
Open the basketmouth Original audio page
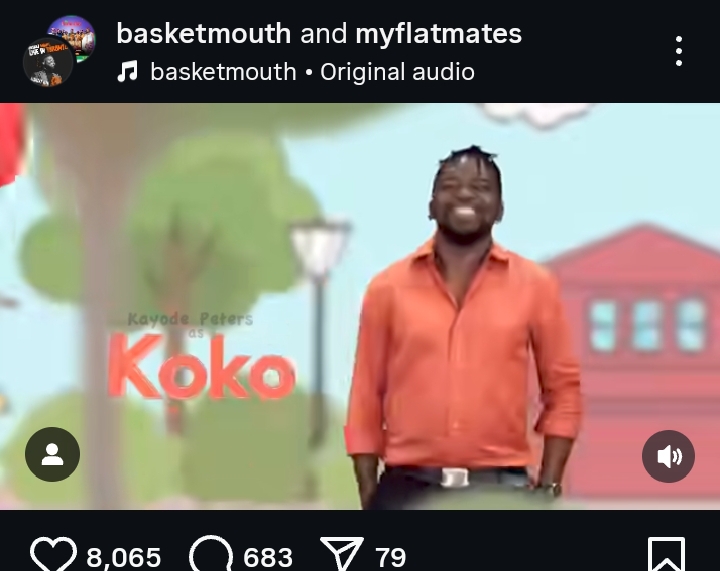[312, 72]
